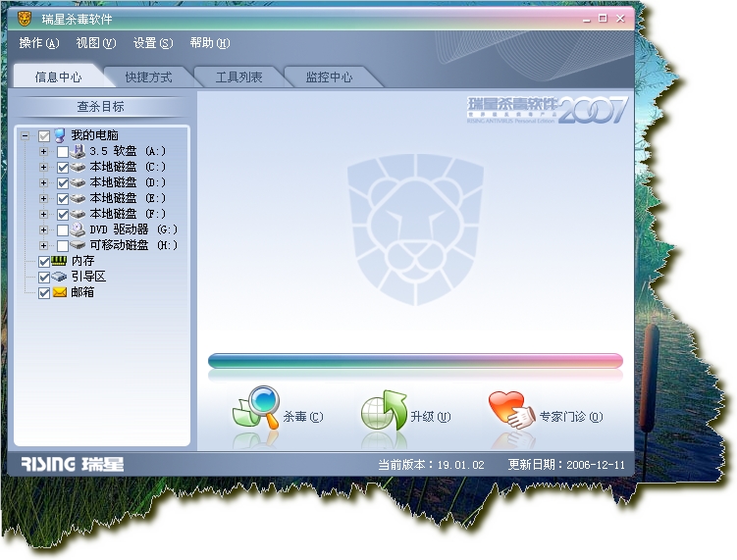Uncheck the local disk C: checkbox
Viewport: 737px width, 560px height.
[63, 168]
